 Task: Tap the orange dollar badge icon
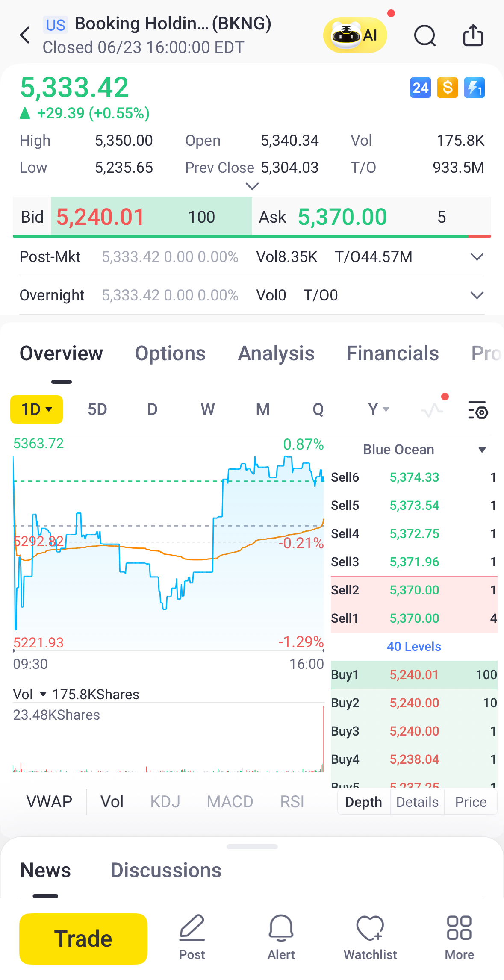[448, 88]
